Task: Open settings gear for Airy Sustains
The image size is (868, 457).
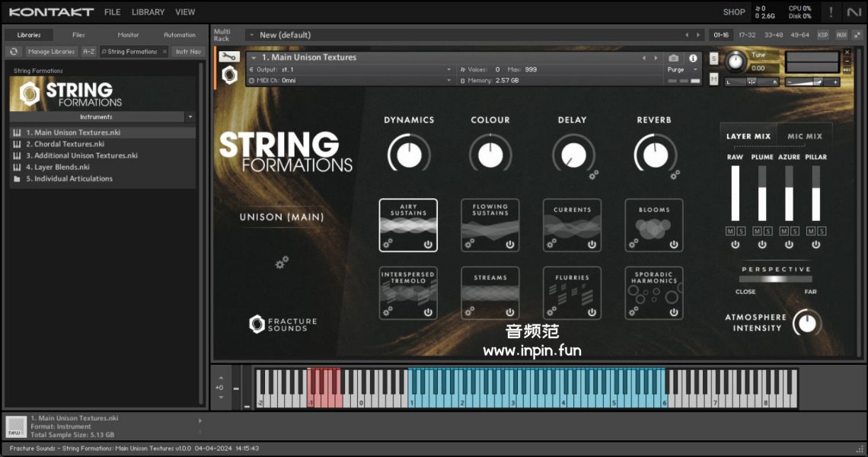Action: pos(388,244)
